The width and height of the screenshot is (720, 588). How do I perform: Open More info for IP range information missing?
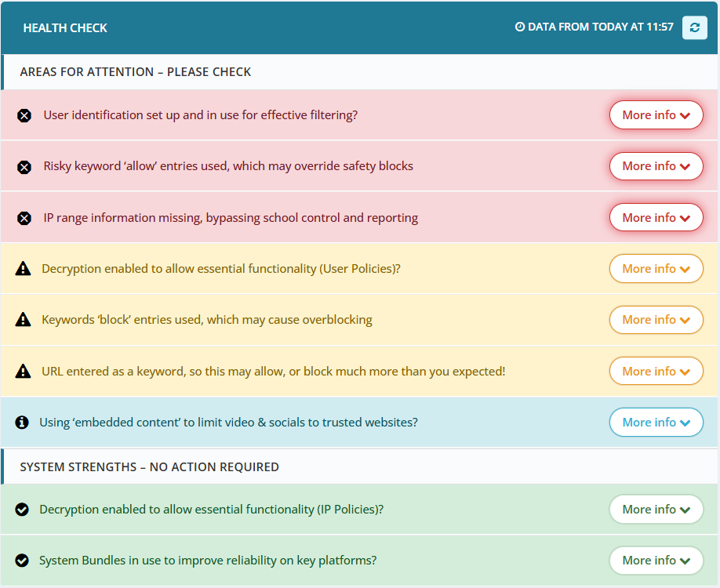click(x=656, y=218)
